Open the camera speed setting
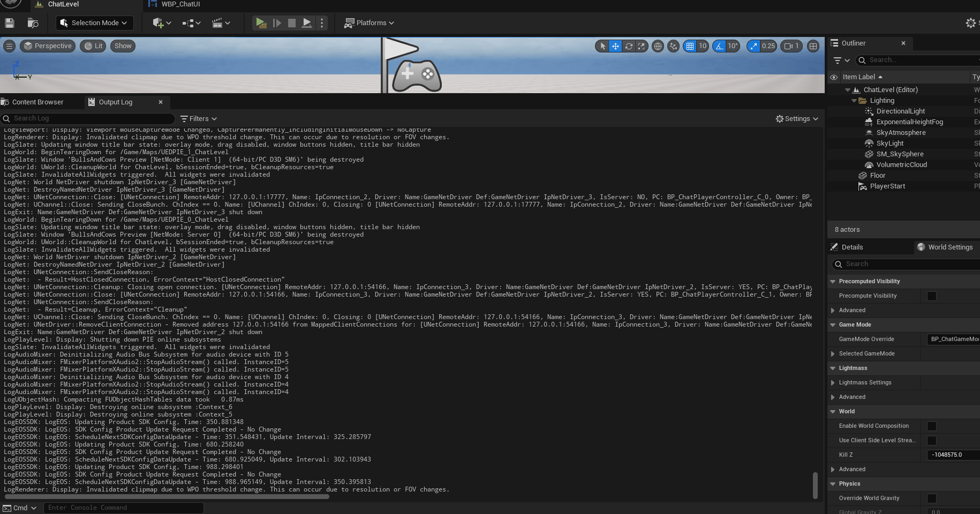The height and width of the screenshot is (514, 980). coord(791,46)
